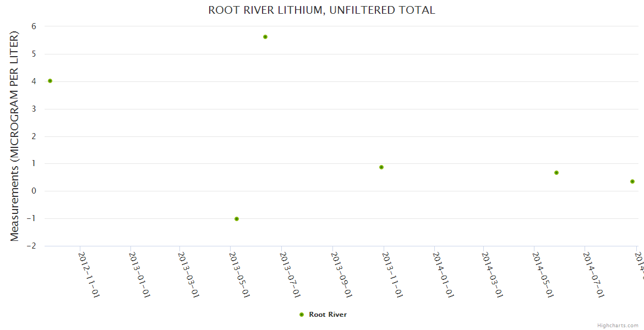
Task: Toggle Root River series via legend label
Action: pyautogui.click(x=328, y=315)
